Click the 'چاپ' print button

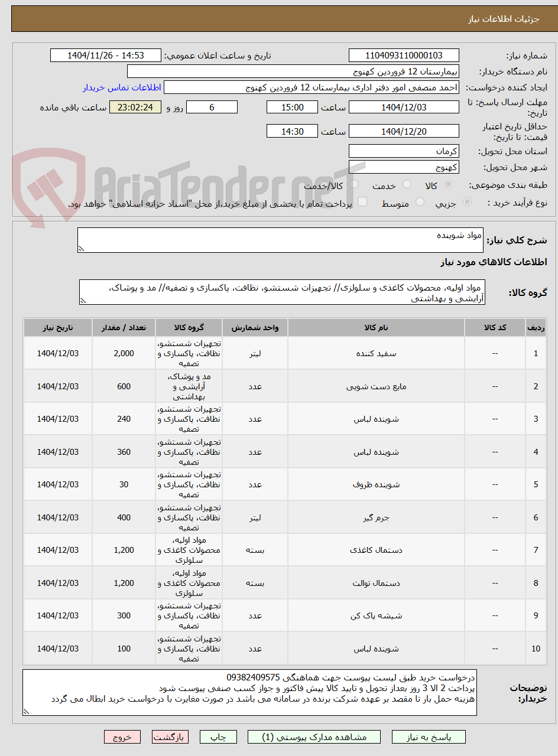218,737
